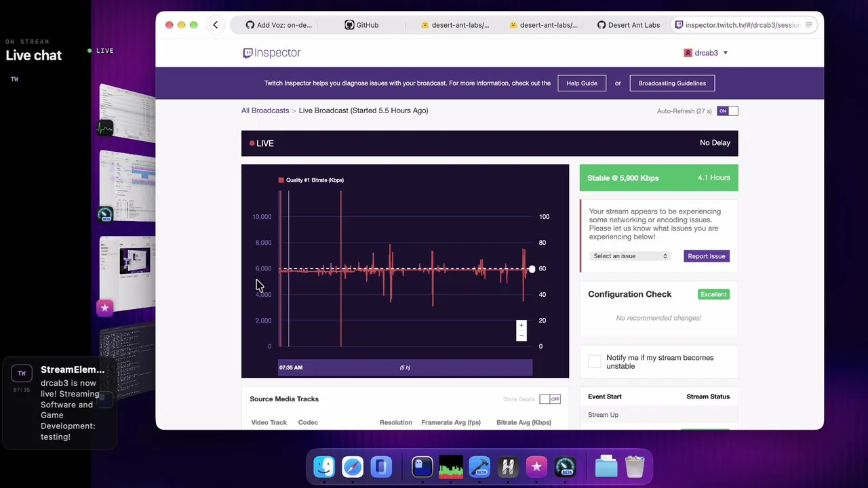The width and height of the screenshot is (868, 488).
Task: Click the red LIVE indicator in chart header
Action: [x=262, y=144]
